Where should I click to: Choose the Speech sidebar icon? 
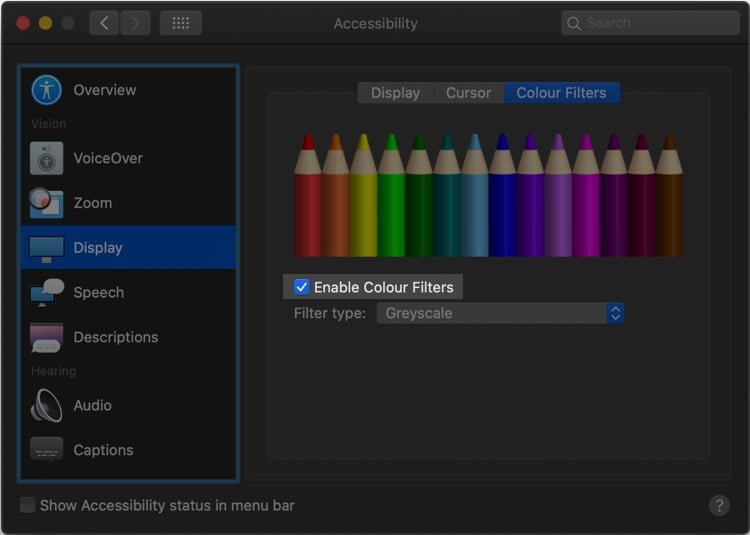pos(46,292)
